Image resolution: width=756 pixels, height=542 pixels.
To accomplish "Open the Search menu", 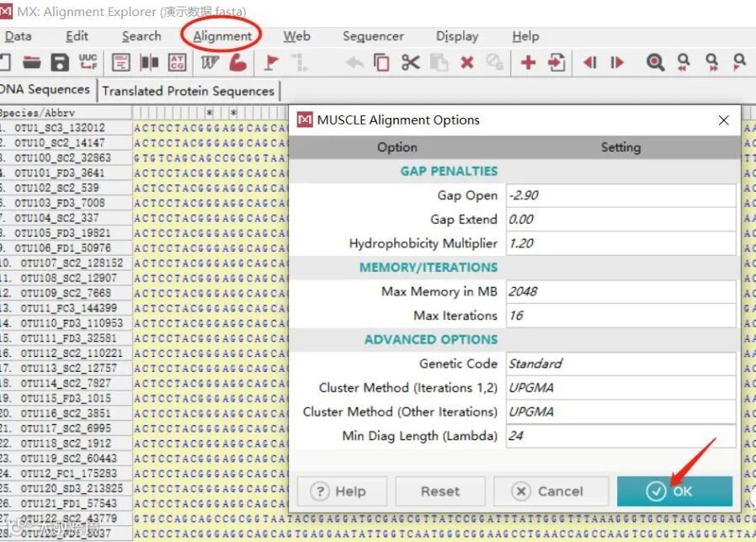I will click(141, 36).
